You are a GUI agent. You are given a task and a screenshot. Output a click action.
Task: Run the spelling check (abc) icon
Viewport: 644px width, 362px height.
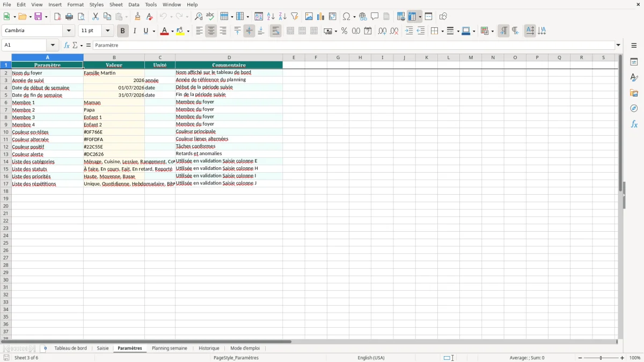(x=210, y=17)
